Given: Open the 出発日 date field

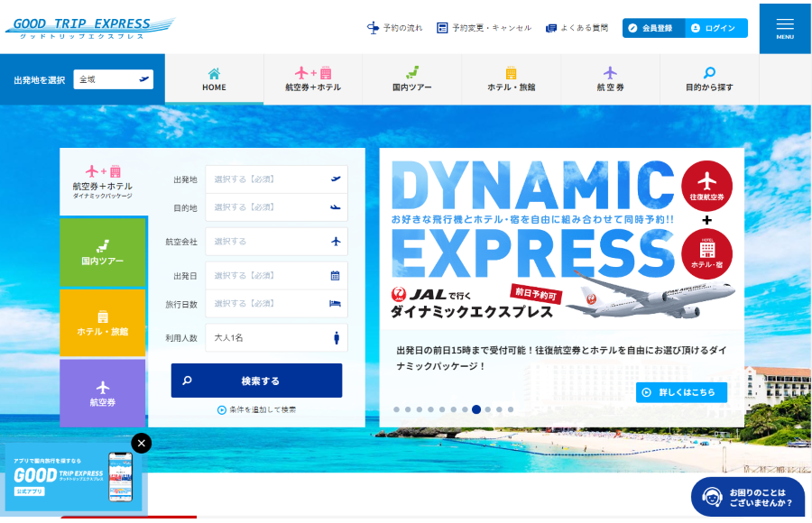Looking at the screenshot, I should click(x=277, y=276).
